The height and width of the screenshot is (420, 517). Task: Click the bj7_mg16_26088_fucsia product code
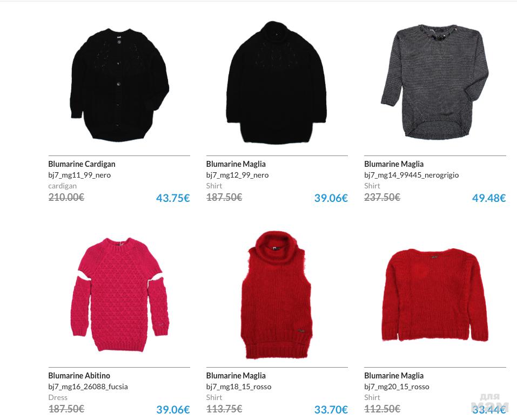pos(88,387)
